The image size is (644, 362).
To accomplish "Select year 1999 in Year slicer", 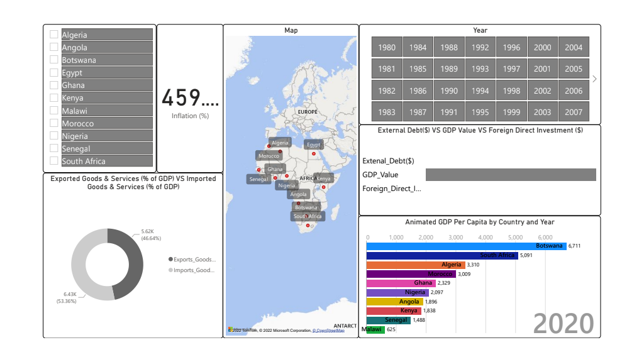I will click(511, 112).
